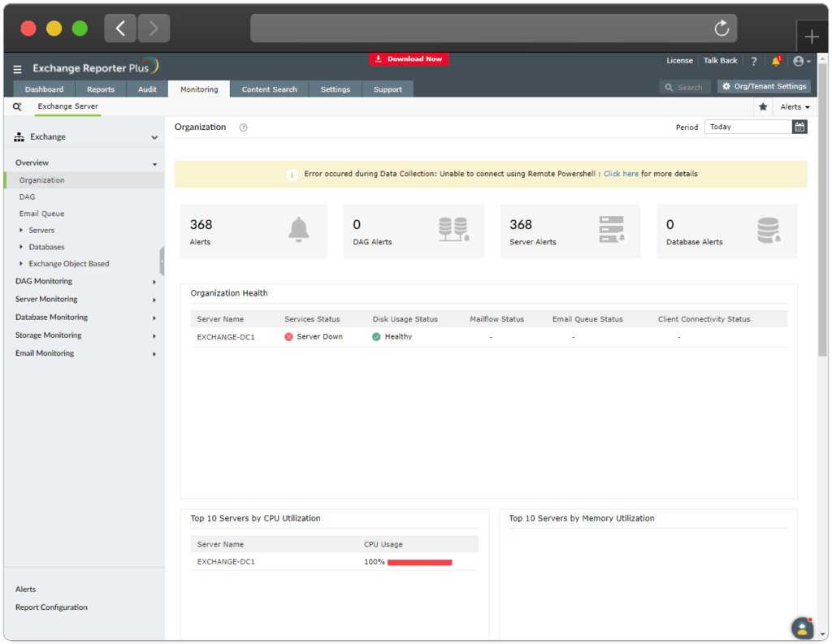Open the Talk Back link
832x644 pixels.
(720, 60)
